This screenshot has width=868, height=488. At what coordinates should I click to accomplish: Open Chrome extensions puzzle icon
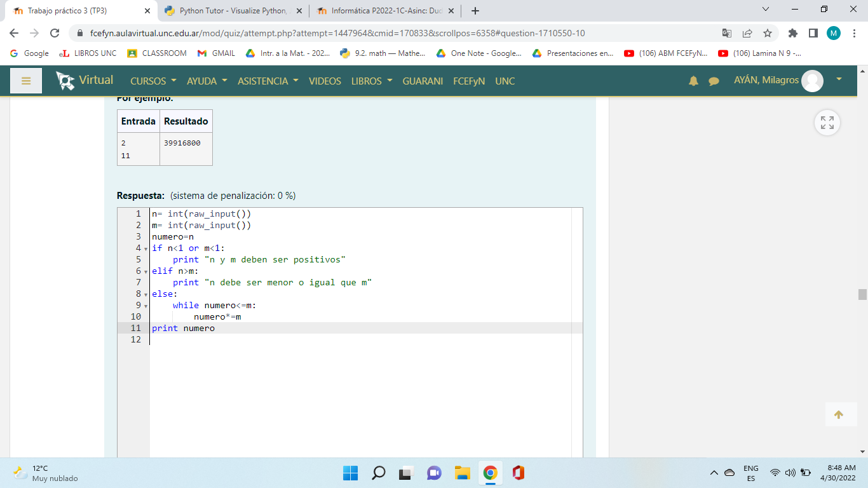[792, 33]
